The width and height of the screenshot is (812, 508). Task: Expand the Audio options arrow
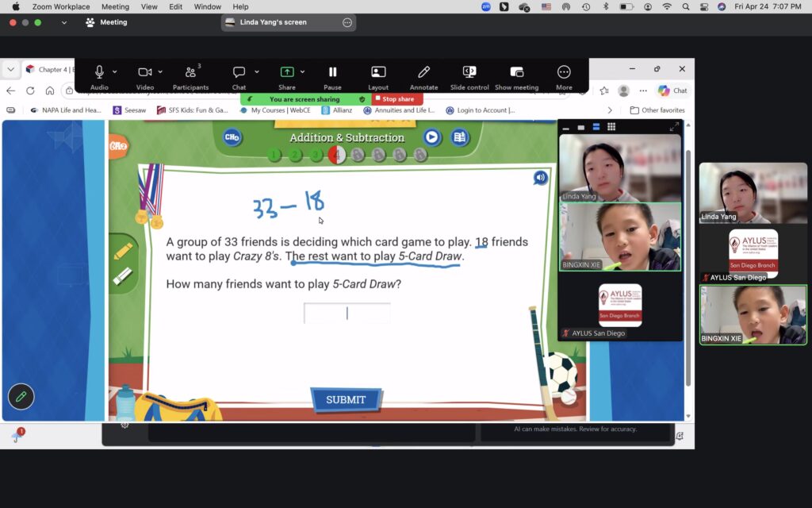(x=115, y=71)
